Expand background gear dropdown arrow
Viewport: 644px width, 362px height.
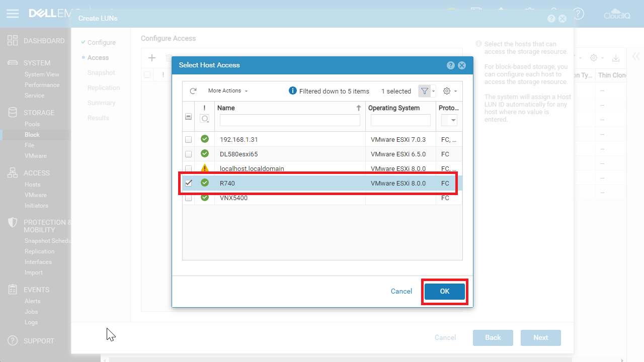pos(602,58)
